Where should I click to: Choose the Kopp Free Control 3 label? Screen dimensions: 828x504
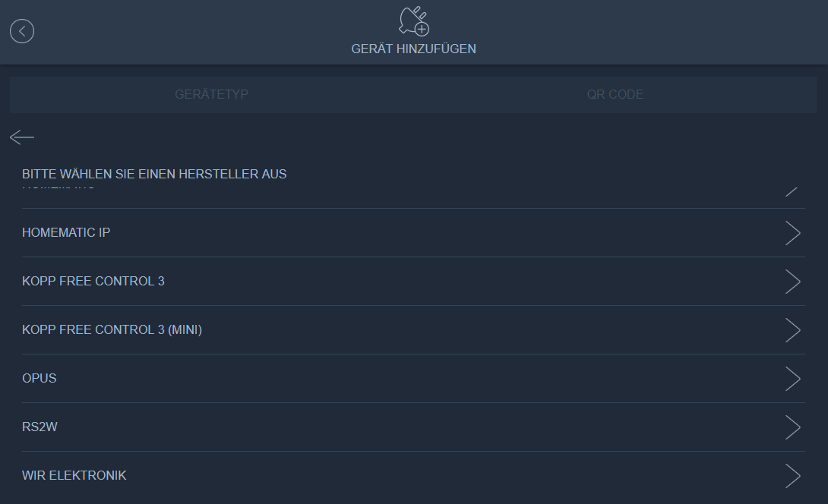93,281
